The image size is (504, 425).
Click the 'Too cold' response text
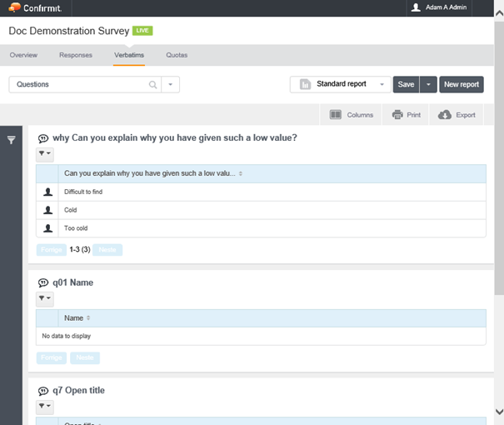(76, 228)
